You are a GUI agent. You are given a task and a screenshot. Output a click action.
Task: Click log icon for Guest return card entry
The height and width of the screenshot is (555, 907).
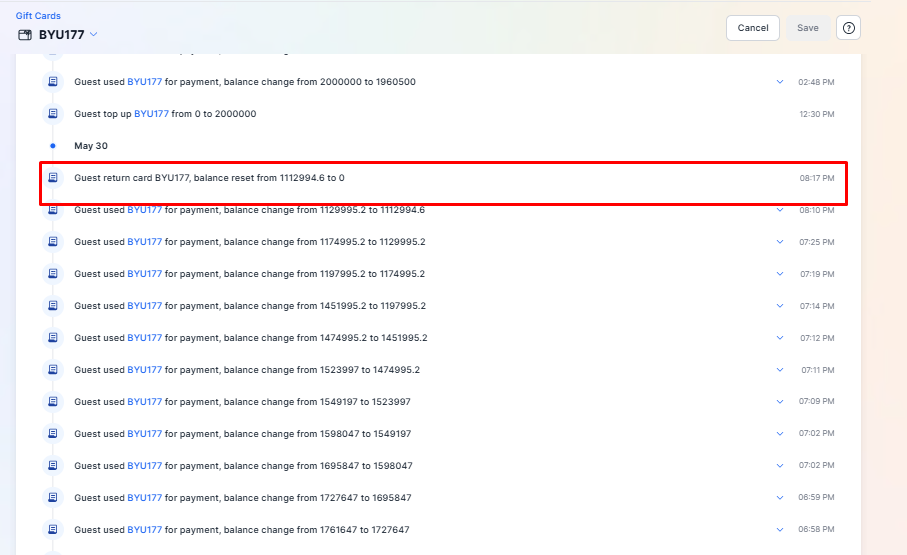[53, 178]
